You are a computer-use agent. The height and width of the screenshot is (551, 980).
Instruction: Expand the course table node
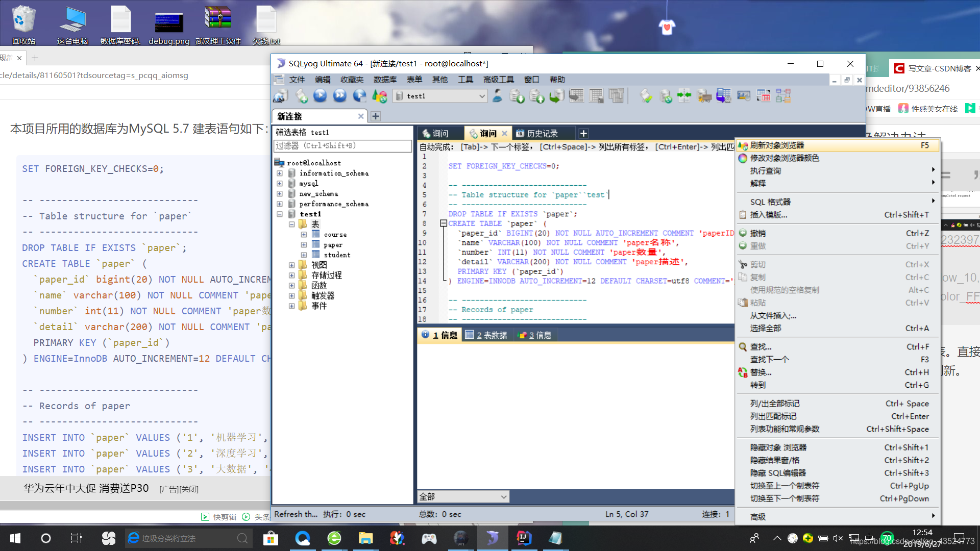pyautogui.click(x=304, y=235)
